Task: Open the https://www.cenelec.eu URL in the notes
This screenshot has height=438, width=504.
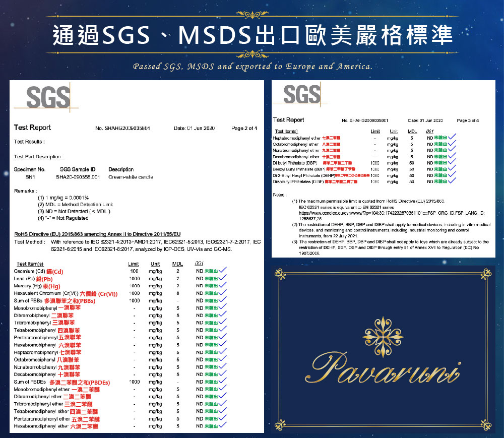Action: click(x=392, y=216)
